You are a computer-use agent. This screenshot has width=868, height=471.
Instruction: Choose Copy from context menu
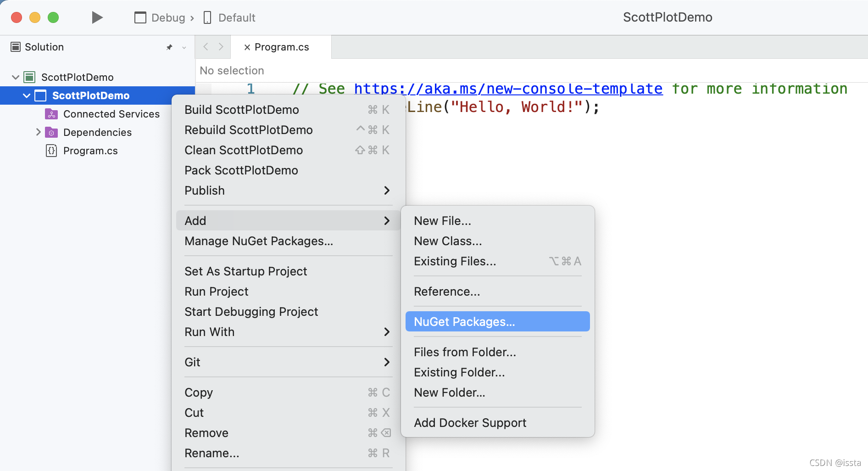point(288,392)
